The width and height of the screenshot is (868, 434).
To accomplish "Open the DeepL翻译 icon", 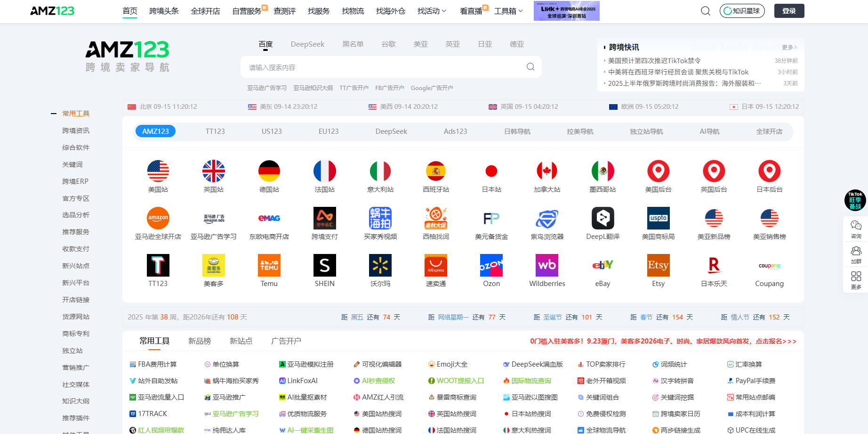I will pos(603,218).
